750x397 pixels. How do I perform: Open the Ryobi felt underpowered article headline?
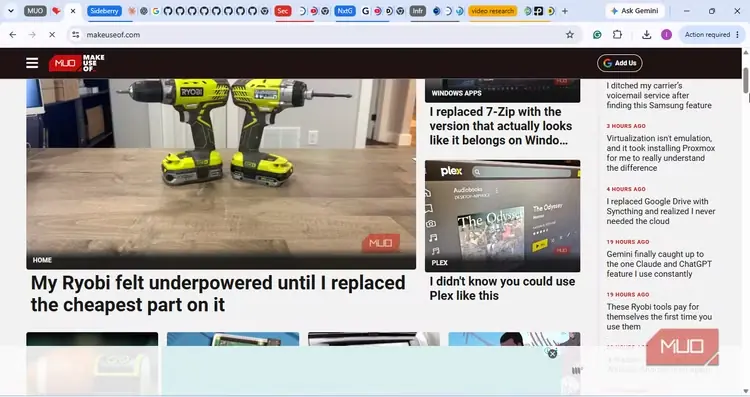(218, 294)
